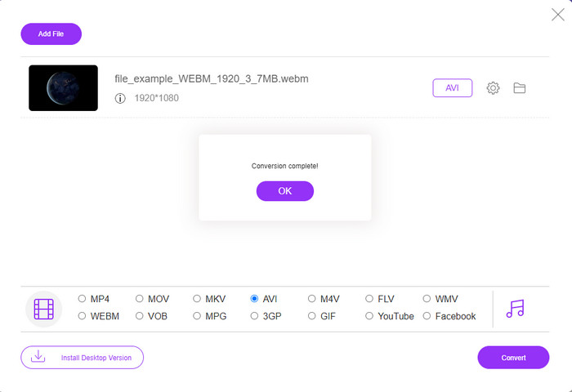Select the FLV format option
Viewport: 572px width, 392px height.
pyautogui.click(x=370, y=299)
